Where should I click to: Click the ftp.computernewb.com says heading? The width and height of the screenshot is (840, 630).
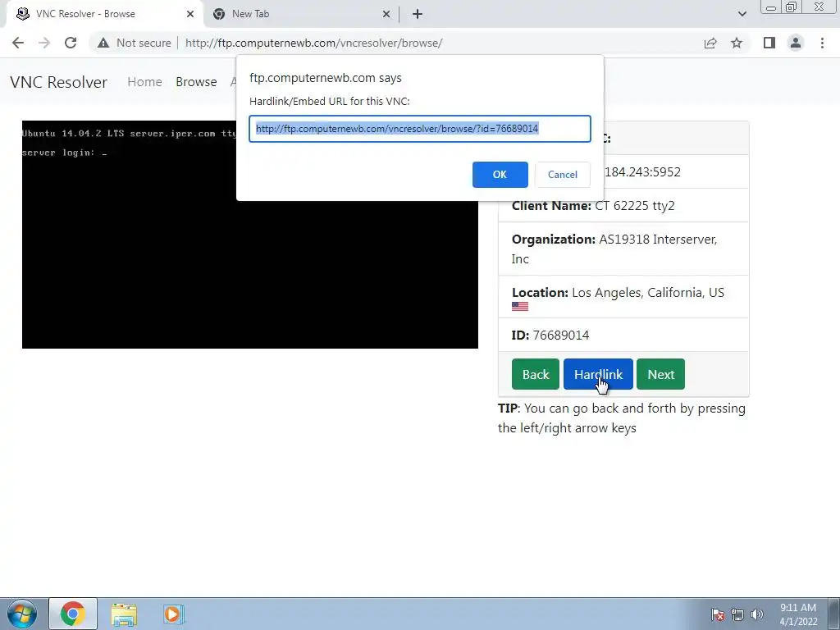tap(325, 78)
